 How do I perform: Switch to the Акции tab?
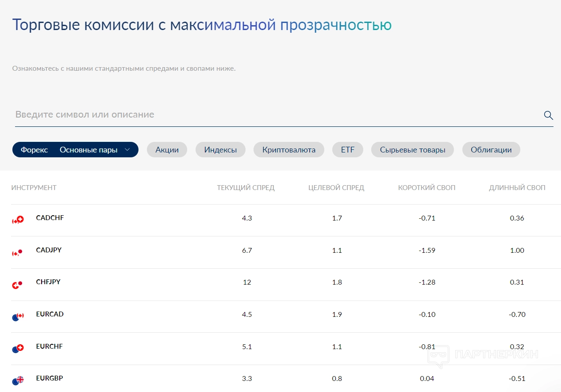(x=167, y=150)
